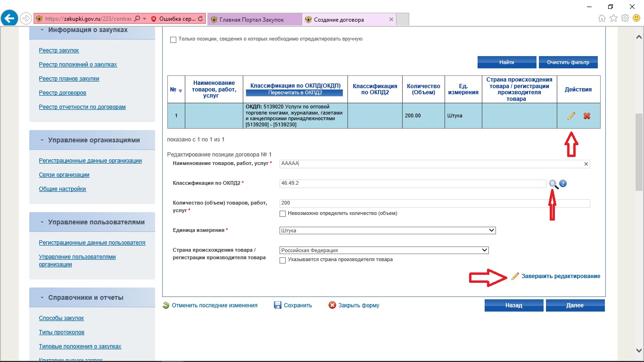Click the Количество (объем) input field
644x362 pixels.
(434, 203)
